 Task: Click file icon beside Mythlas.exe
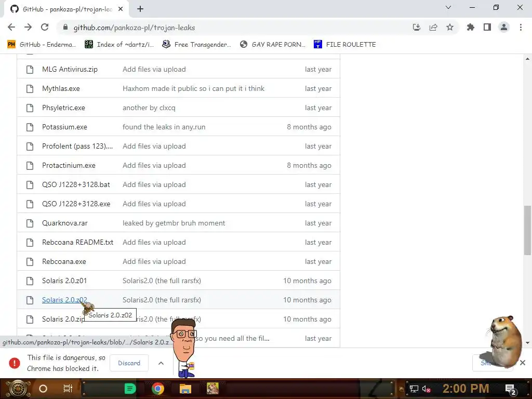click(30, 88)
